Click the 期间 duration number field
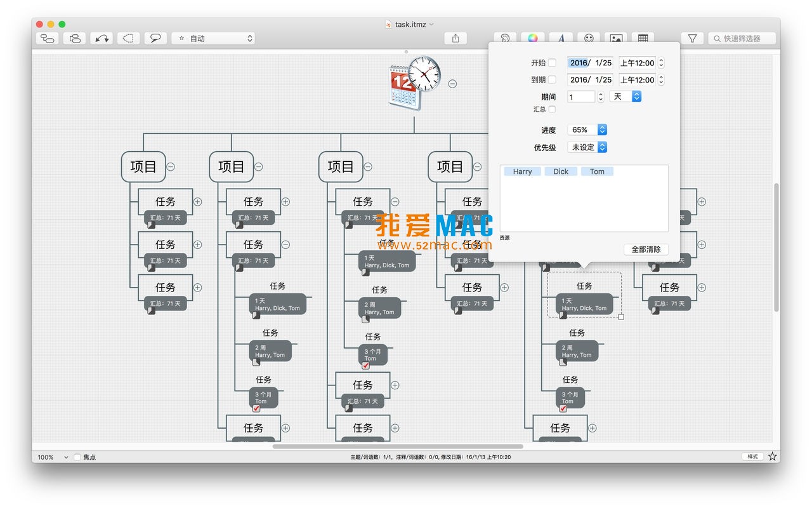This screenshot has width=812, height=508. point(581,97)
